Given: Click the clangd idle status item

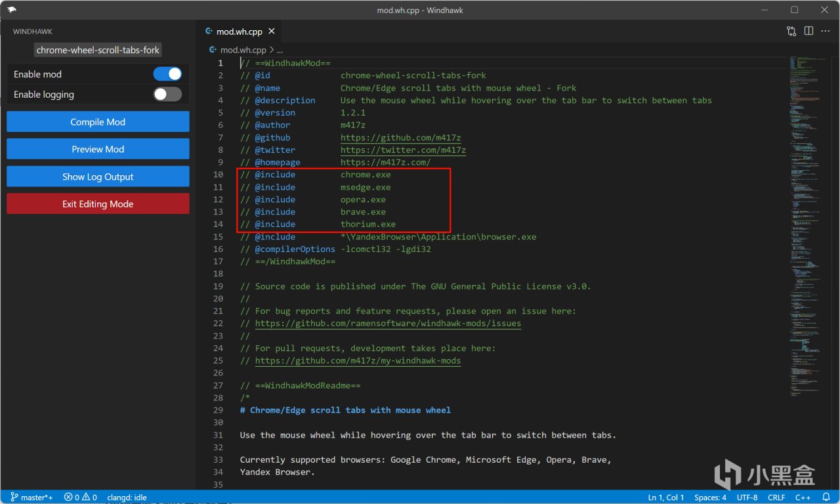Looking at the screenshot, I should [127, 497].
